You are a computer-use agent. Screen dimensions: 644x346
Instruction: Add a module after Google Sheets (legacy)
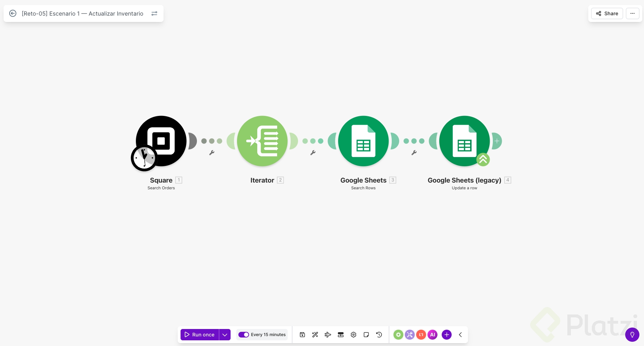click(497, 141)
